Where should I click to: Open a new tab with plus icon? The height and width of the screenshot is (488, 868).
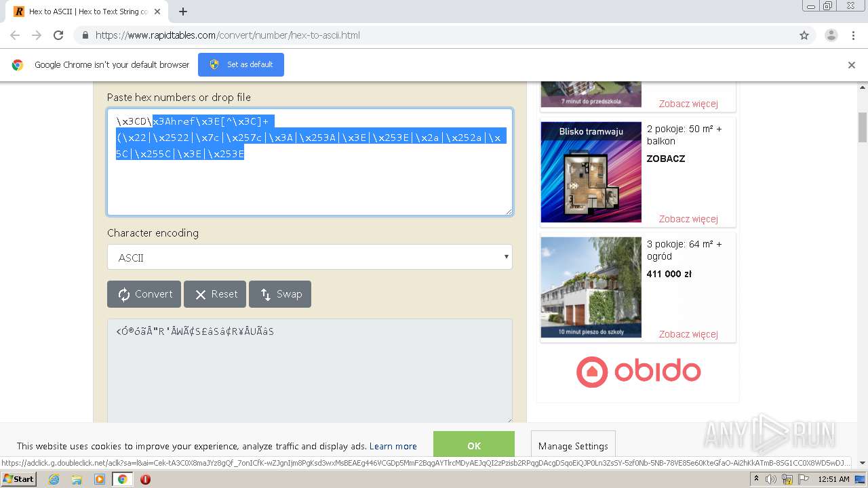[183, 12]
